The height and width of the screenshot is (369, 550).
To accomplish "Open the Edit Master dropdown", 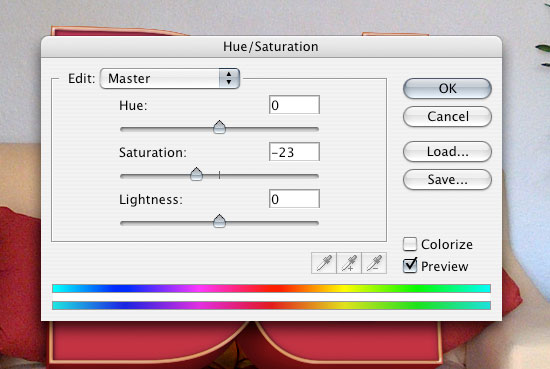I will coord(170,78).
